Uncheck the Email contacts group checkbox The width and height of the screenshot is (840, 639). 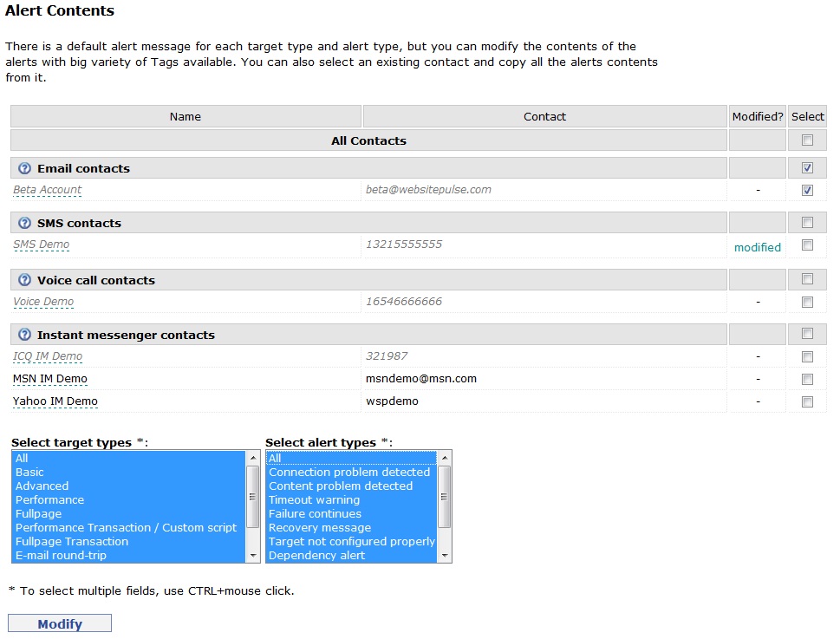[x=807, y=168]
